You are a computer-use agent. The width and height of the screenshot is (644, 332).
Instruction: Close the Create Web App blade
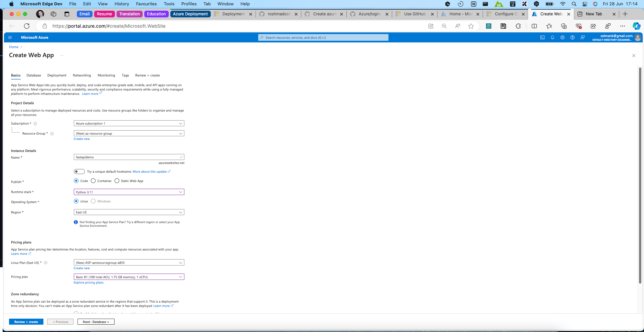pyautogui.click(x=634, y=56)
